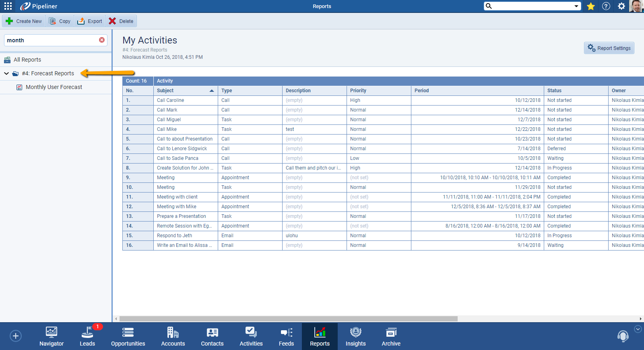Open settings gear icon in header
This screenshot has height=350, width=644.
621,6
